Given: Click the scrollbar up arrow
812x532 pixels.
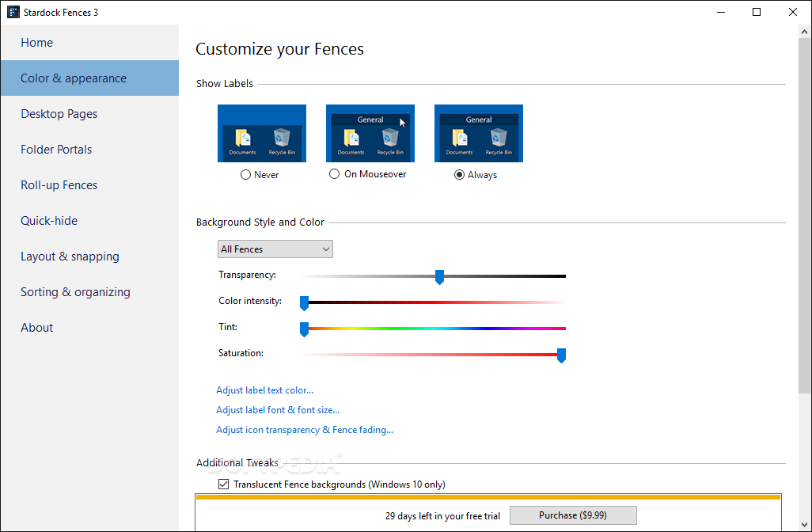Looking at the screenshot, I should click(804, 32).
